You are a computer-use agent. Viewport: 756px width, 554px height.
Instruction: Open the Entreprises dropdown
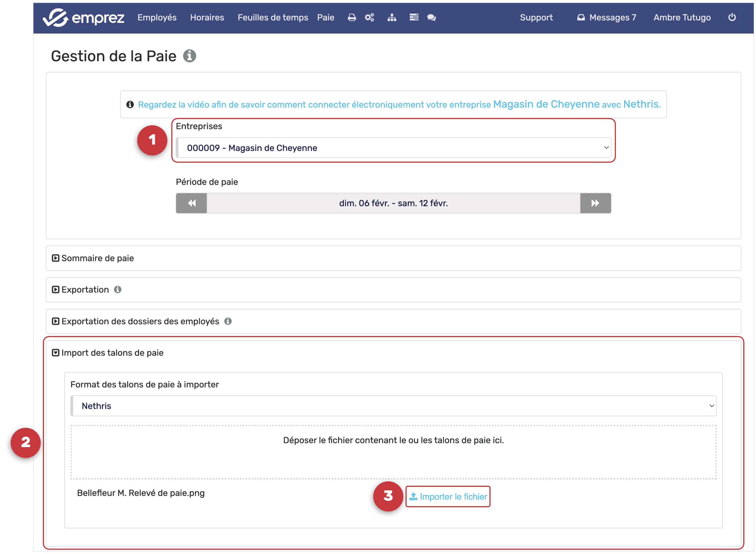393,148
